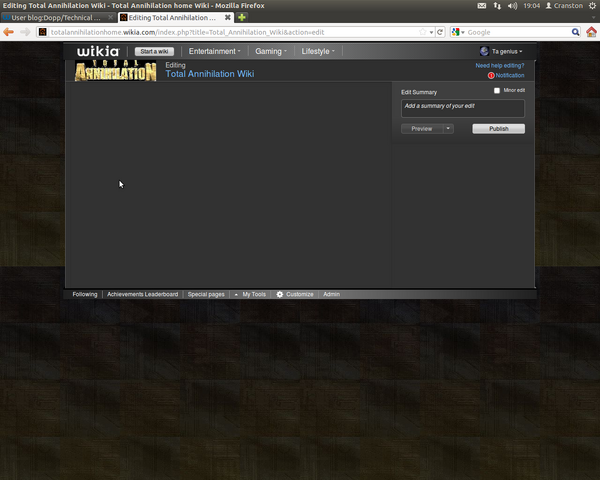This screenshot has width=600, height=480.
Task: Click the search magnifier in Google box
Action: click(575, 32)
